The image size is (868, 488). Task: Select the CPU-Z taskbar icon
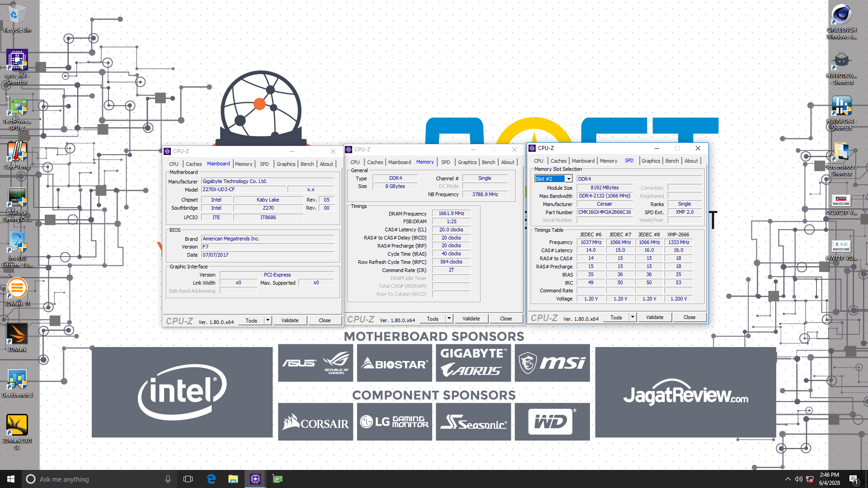255,479
